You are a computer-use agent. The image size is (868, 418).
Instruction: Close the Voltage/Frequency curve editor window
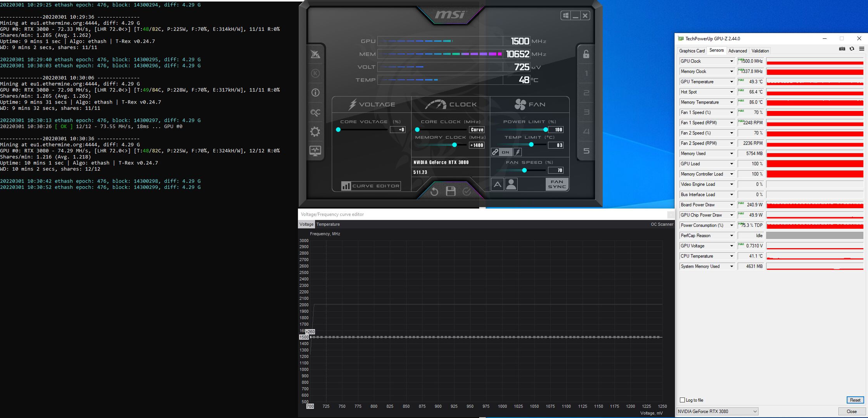click(671, 214)
